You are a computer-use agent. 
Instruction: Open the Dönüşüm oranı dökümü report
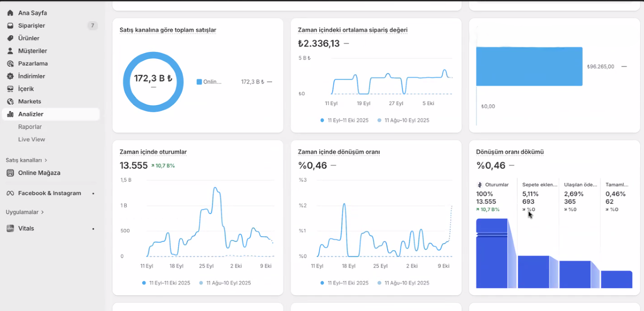pyautogui.click(x=510, y=152)
